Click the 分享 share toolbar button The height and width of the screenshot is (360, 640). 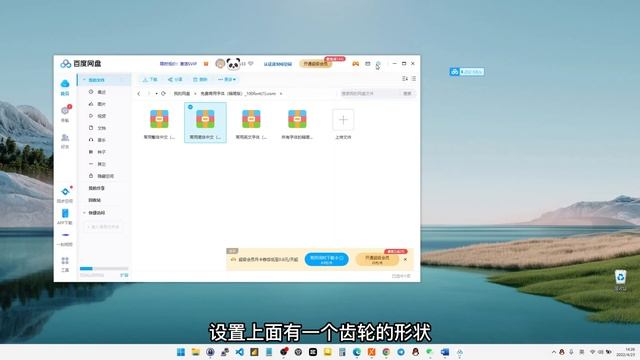point(175,79)
